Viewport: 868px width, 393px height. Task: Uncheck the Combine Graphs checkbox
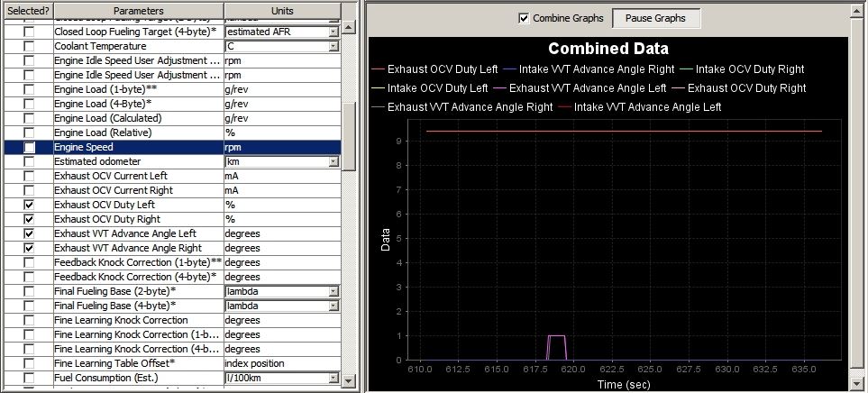tap(524, 18)
